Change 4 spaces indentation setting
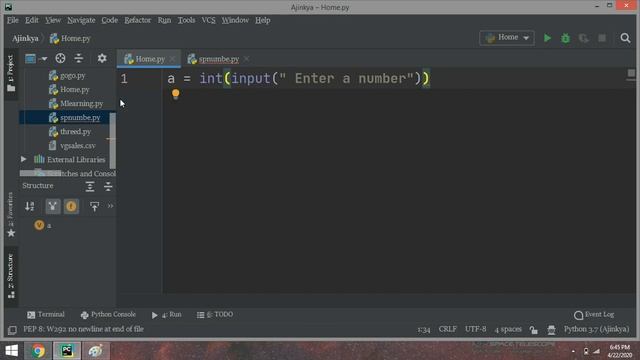 (x=508, y=329)
